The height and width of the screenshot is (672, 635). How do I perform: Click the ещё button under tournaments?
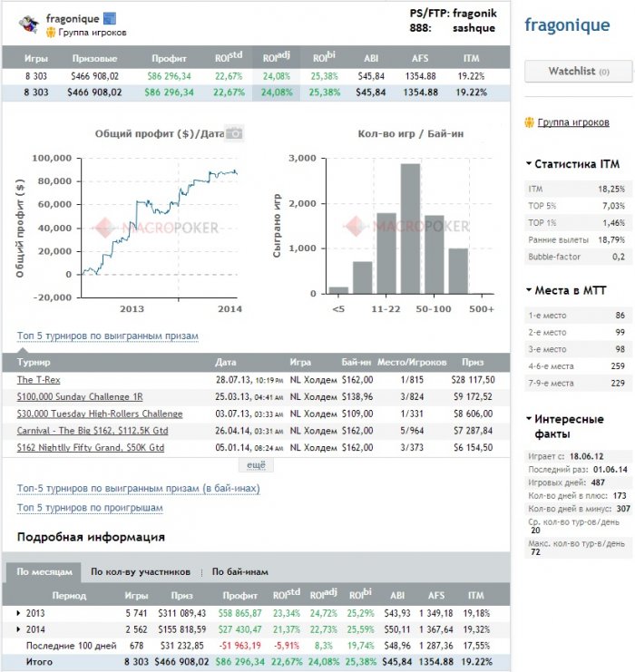(x=256, y=465)
